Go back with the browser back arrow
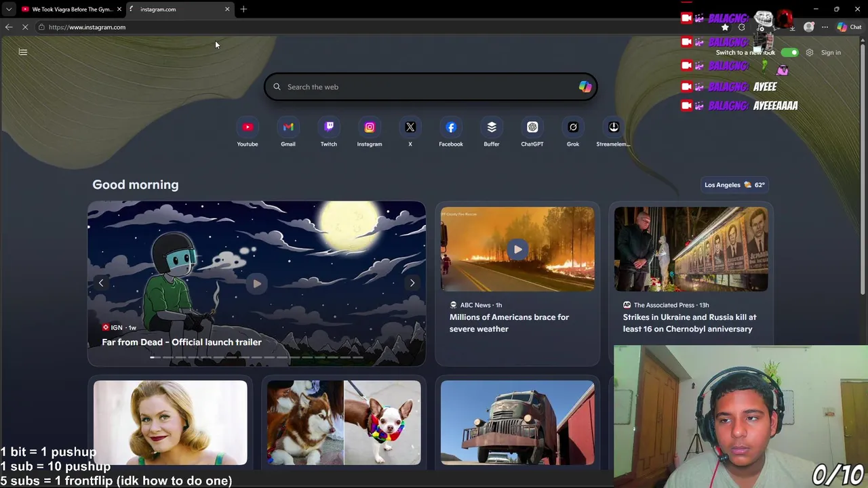The image size is (868, 488). tap(9, 27)
